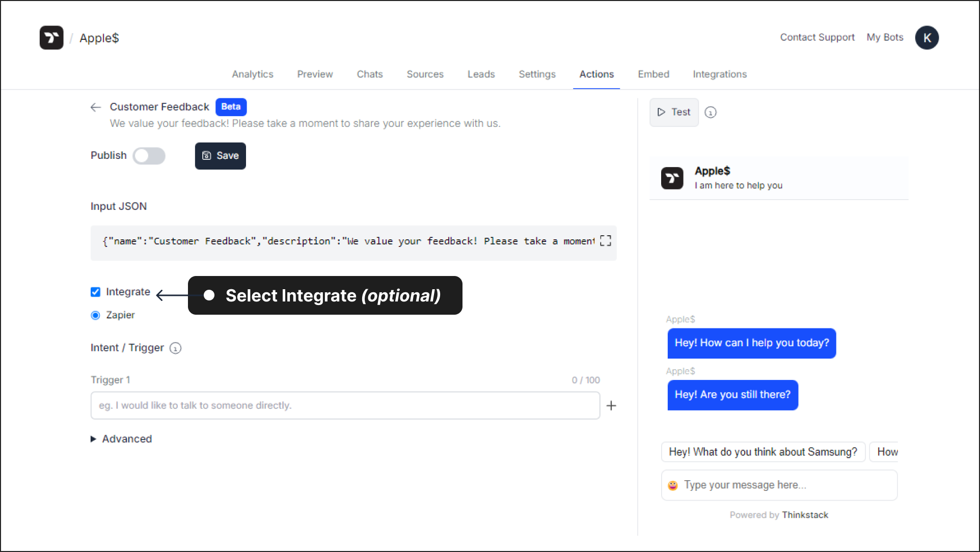Click the Test play button icon

[661, 112]
